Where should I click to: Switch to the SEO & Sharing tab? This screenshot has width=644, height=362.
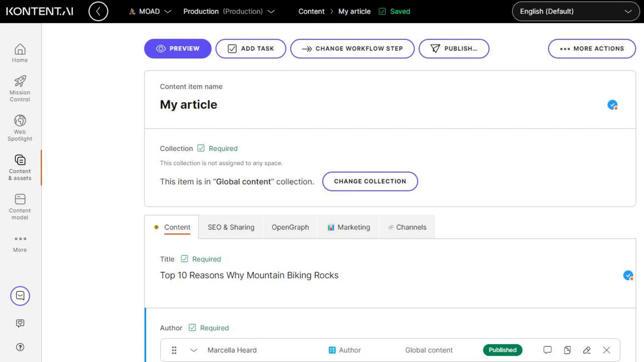(x=231, y=227)
